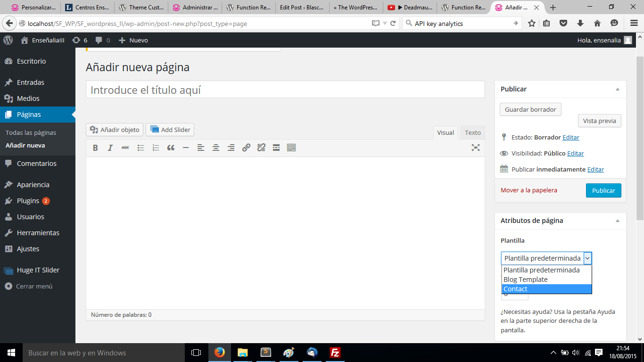Align text center

216,148
